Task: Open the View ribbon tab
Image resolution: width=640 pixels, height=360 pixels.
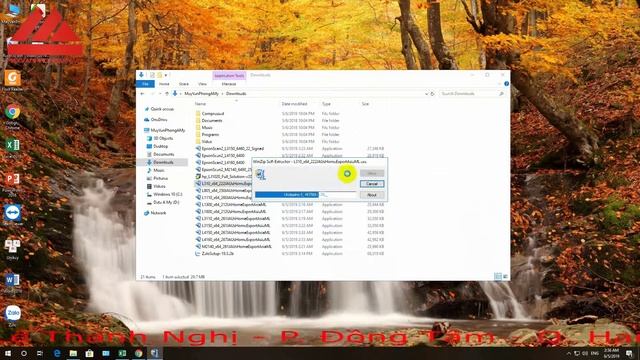Action: point(202,84)
